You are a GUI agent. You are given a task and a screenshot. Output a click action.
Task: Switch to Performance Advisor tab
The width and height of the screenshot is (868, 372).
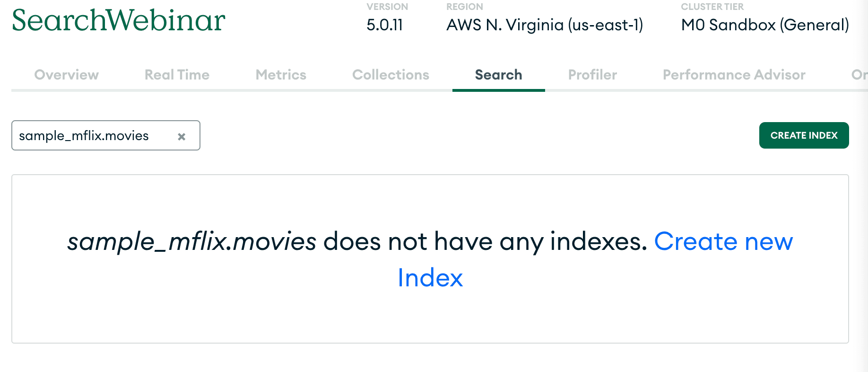(734, 75)
